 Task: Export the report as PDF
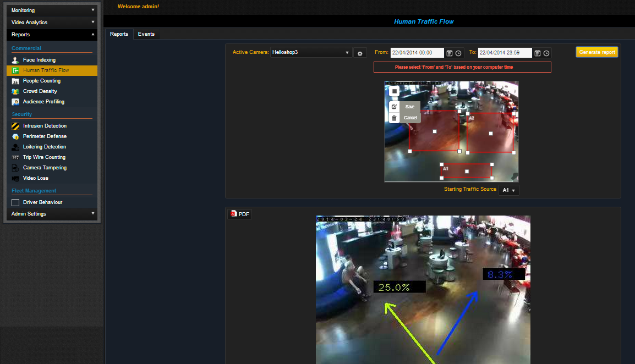pyautogui.click(x=240, y=214)
